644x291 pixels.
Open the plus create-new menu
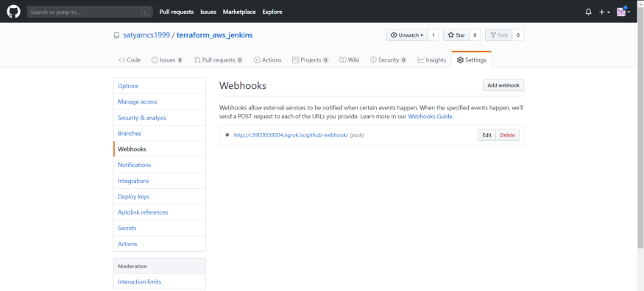point(604,12)
